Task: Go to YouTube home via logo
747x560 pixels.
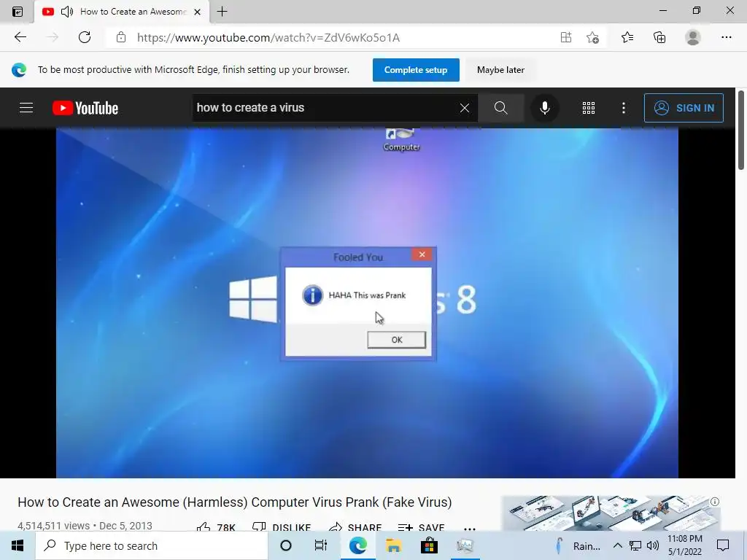Action: (x=85, y=108)
